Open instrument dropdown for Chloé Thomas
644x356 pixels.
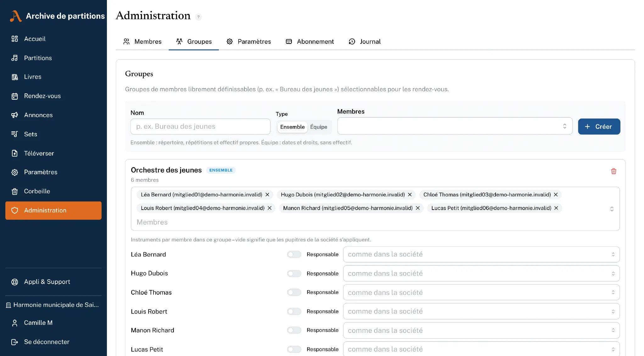tap(481, 292)
